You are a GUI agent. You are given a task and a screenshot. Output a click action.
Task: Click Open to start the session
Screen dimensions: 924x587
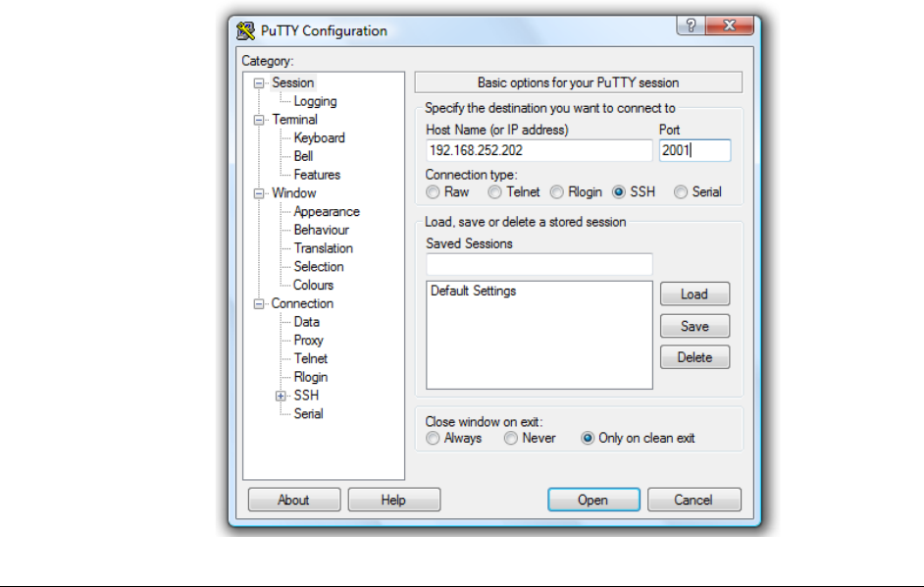click(593, 500)
